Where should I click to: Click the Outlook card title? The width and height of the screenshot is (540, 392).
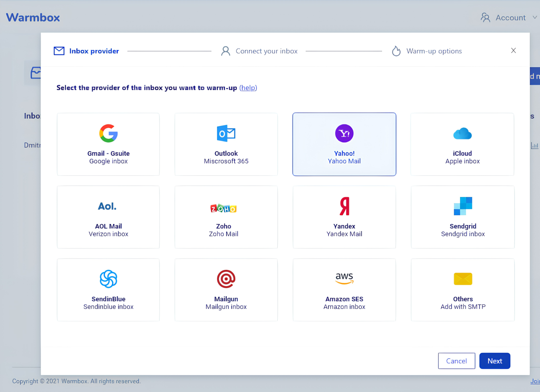[x=226, y=154]
